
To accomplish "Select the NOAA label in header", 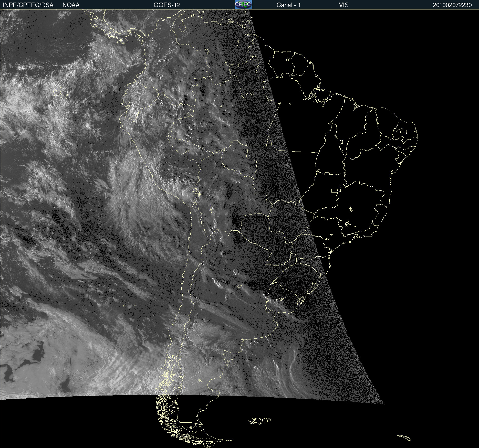I will click(x=71, y=5).
